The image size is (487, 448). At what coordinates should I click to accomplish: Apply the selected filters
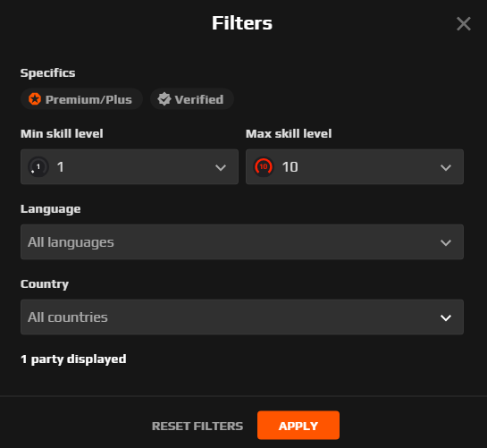pyautogui.click(x=298, y=426)
